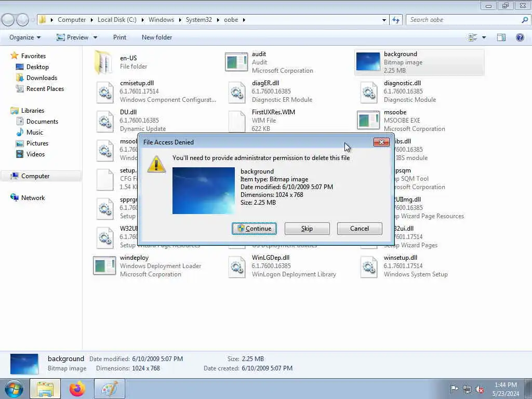Viewport: 532px width, 399px height.
Task: Open the view options dropdown arrow
Action: point(484,37)
